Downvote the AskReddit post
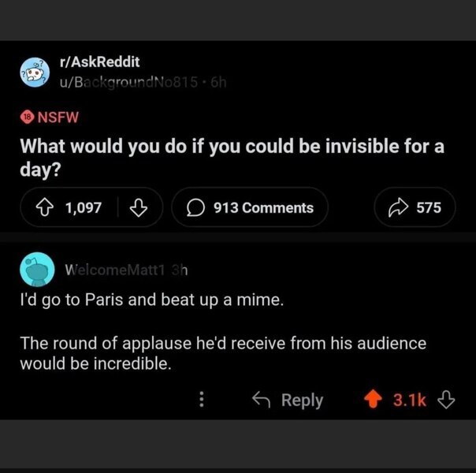Viewport: 476px width, 473px height. tap(139, 208)
